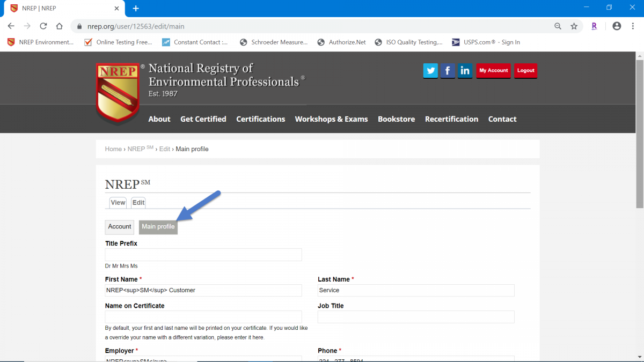
Task: Visit NREP Twitter page icon
Action: [430, 70]
